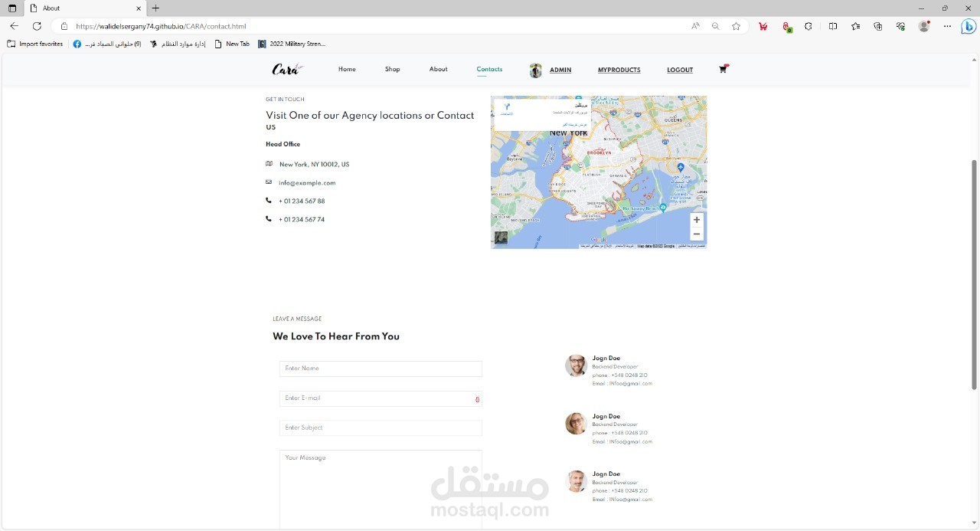Open Bing chat sidebar icon
Screen dimensions: 980x531
pyautogui.click(x=968, y=26)
